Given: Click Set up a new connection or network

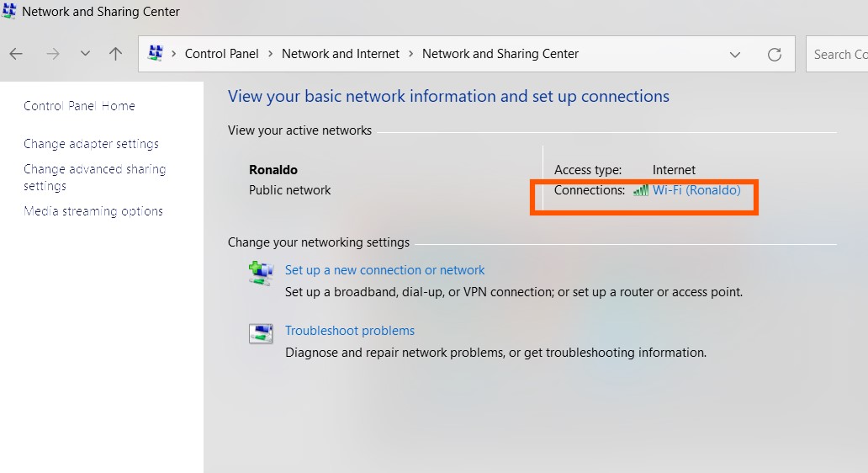Looking at the screenshot, I should 384,269.
